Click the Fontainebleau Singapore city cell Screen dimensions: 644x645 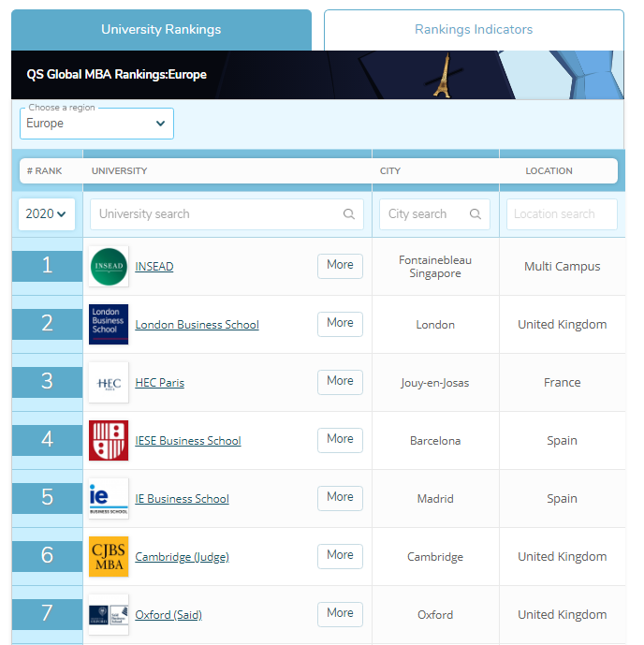click(435, 267)
